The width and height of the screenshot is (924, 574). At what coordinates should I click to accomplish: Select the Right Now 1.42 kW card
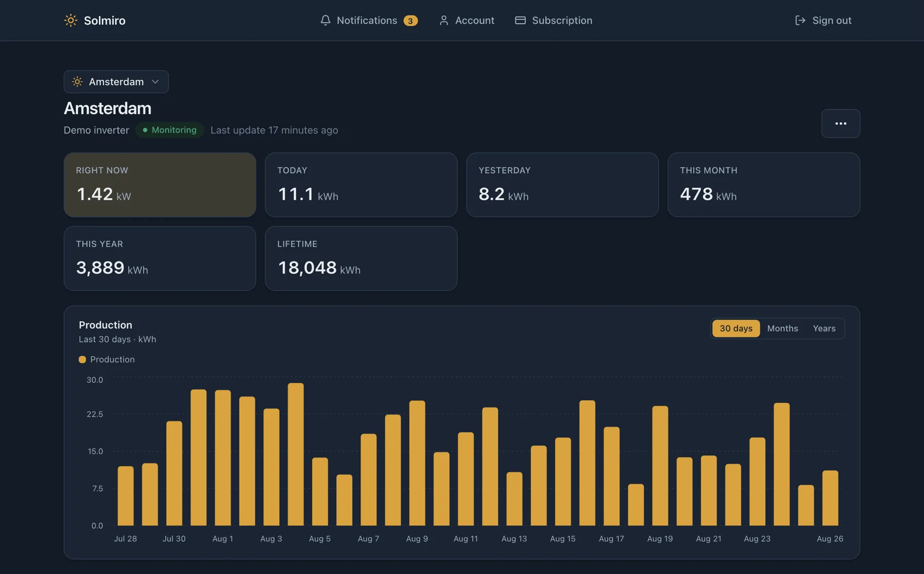pos(160,185)
